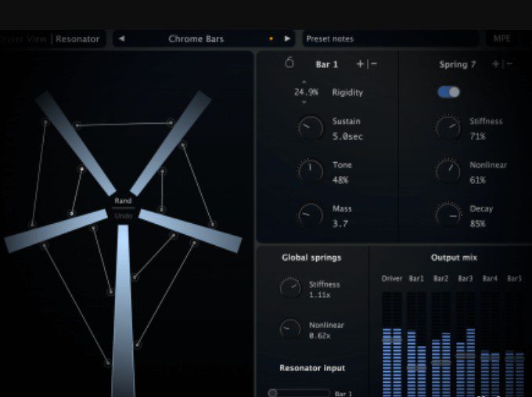Click the Bar3 level fader in Output mix

click(465, 356)
